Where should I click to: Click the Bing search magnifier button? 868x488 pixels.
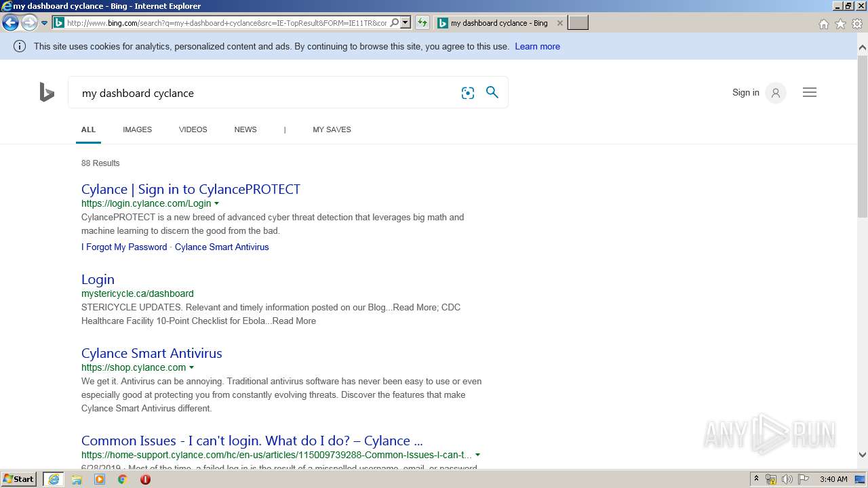coord(492,92)
